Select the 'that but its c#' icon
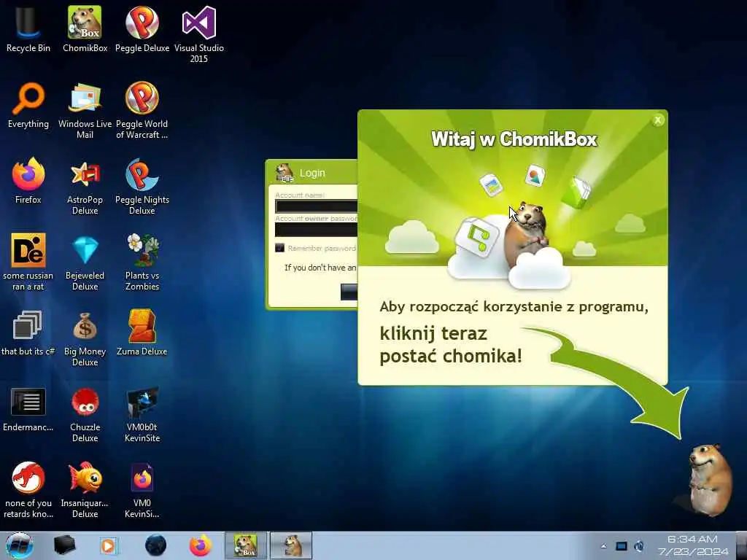 28,333
